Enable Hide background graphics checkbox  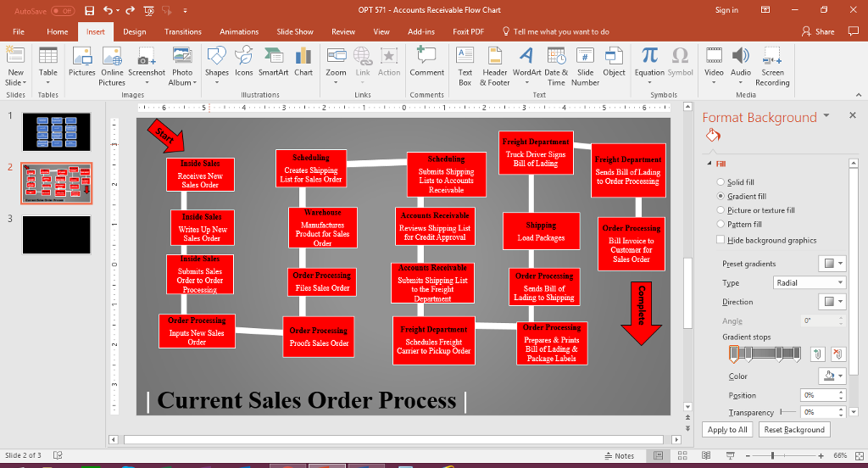coord(721,240)
